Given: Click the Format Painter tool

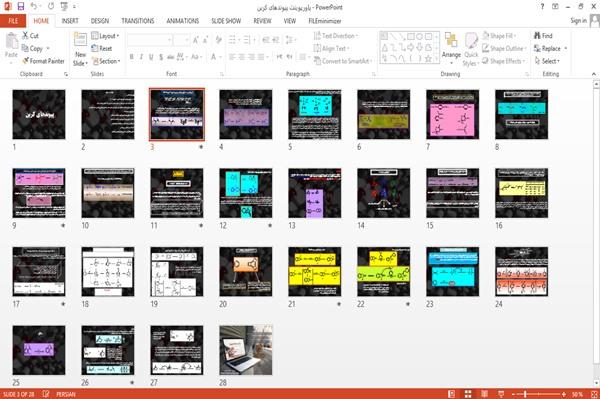Looking at the screenshot, I should coord(43,61).
